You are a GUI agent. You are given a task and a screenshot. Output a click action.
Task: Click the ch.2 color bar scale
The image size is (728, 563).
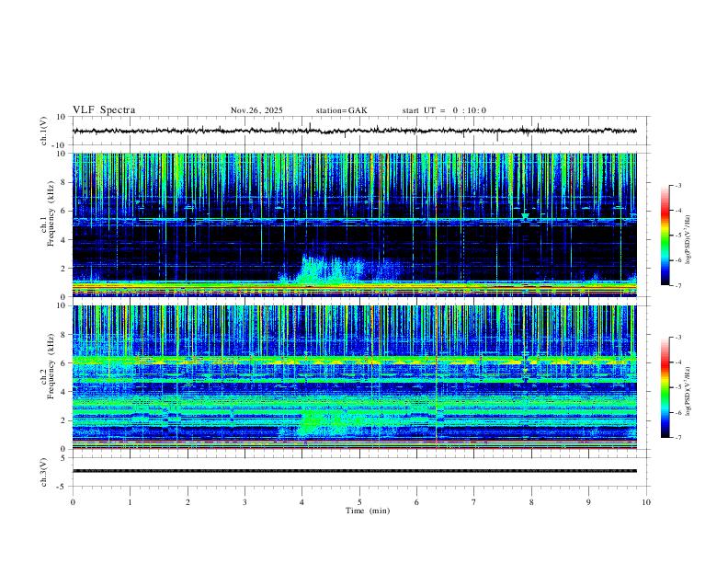coord(665,387)
